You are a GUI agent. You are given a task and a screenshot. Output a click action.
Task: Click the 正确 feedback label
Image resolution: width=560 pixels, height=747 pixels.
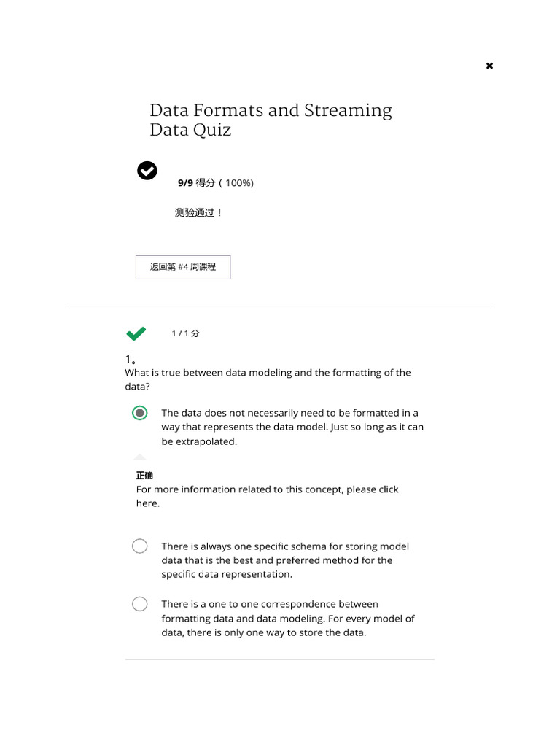[x=144, y=475]
